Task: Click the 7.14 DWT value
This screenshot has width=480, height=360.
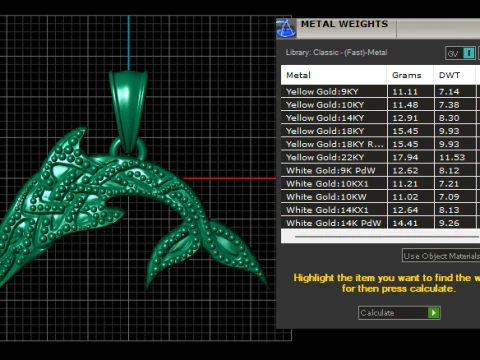Action: coord(449,92)
